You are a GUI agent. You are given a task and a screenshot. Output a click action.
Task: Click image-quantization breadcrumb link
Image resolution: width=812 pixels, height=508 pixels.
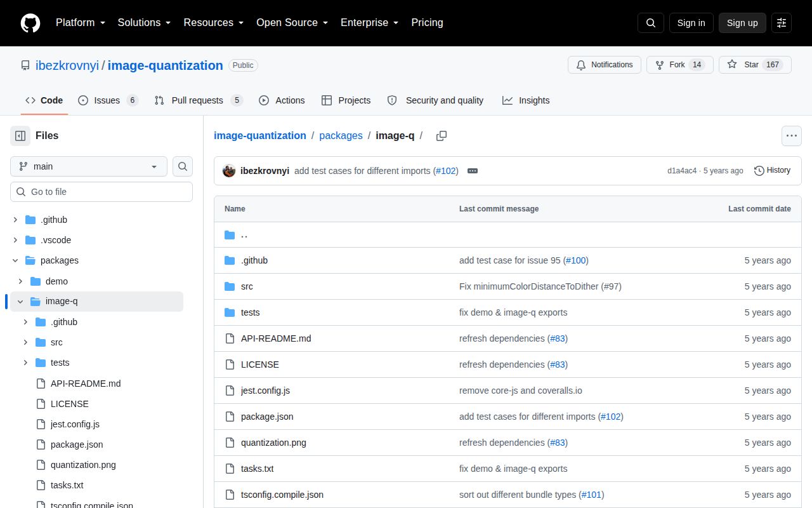tap(260, 136)
